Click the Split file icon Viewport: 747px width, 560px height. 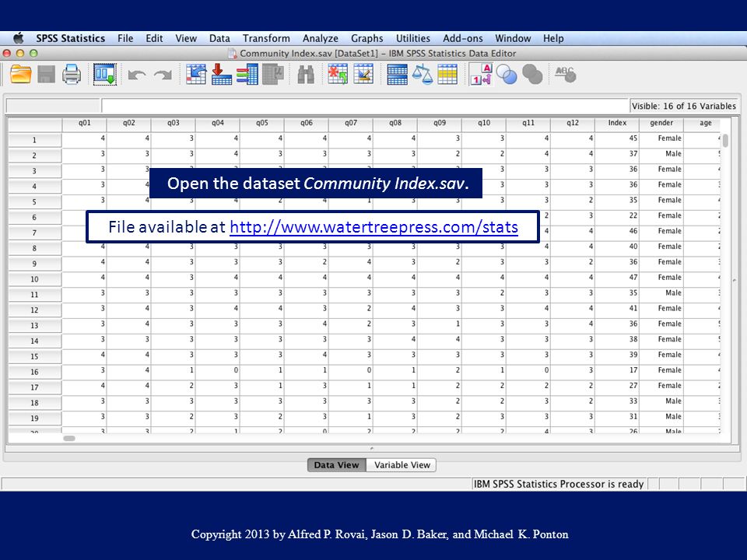[x=397, y=75]
